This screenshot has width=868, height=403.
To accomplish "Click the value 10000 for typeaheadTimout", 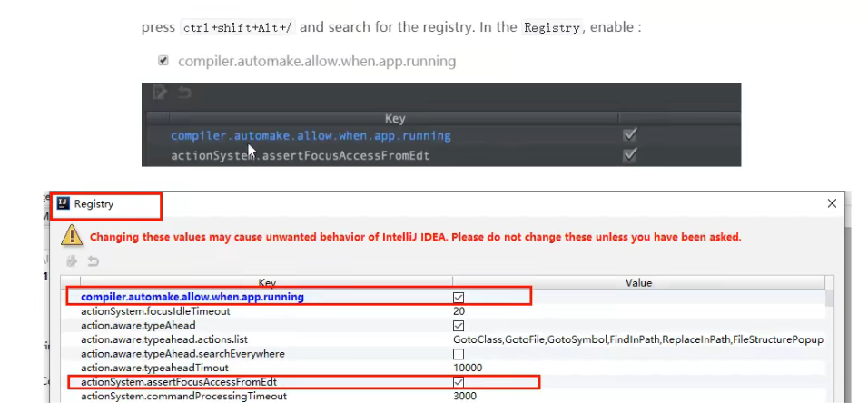I will [468, 368].
